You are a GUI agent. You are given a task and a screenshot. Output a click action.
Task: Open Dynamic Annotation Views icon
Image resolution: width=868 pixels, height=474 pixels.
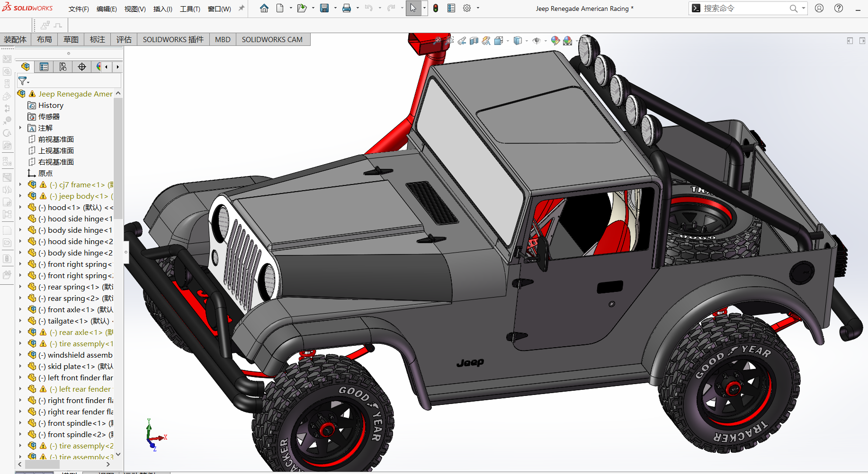(x=486, y=41)
